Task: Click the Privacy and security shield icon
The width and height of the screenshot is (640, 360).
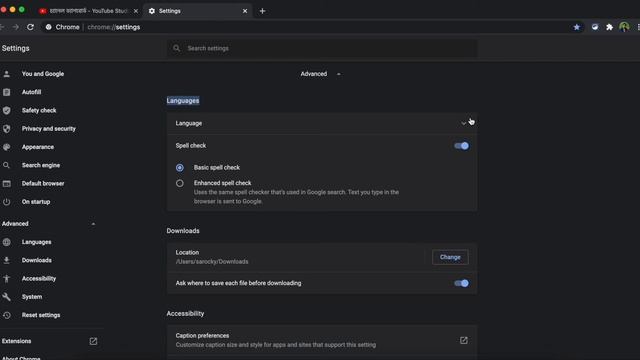Action: [x=7, y=129]
